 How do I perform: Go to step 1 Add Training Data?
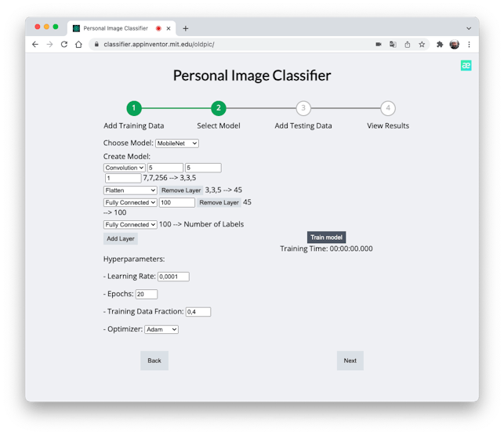coord(134,108)
